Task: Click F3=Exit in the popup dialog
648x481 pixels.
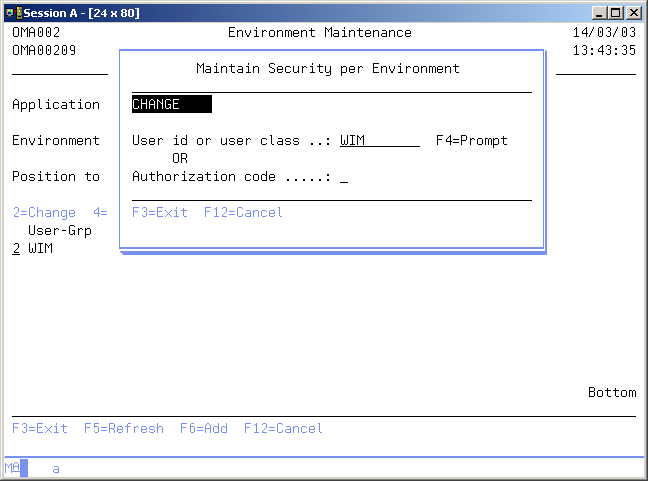Action: [x=160, y=213]
